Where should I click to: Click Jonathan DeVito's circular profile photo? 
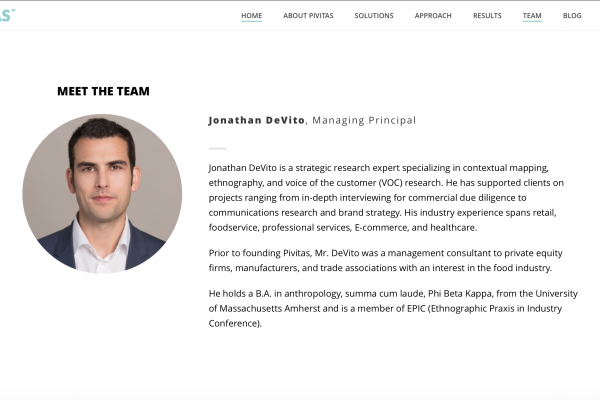click(x=102, y=194)
